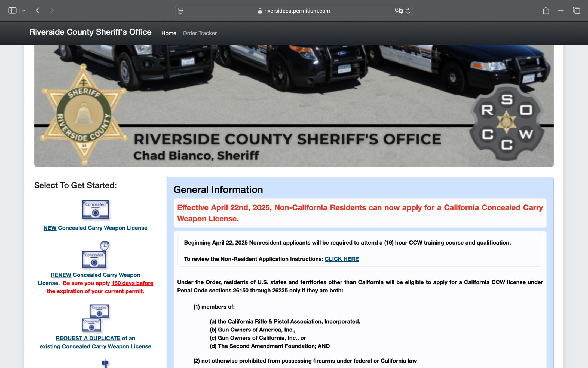The image size is (588, 368).
Task: Open the Home nav item
Action: [x=169, y=33]
